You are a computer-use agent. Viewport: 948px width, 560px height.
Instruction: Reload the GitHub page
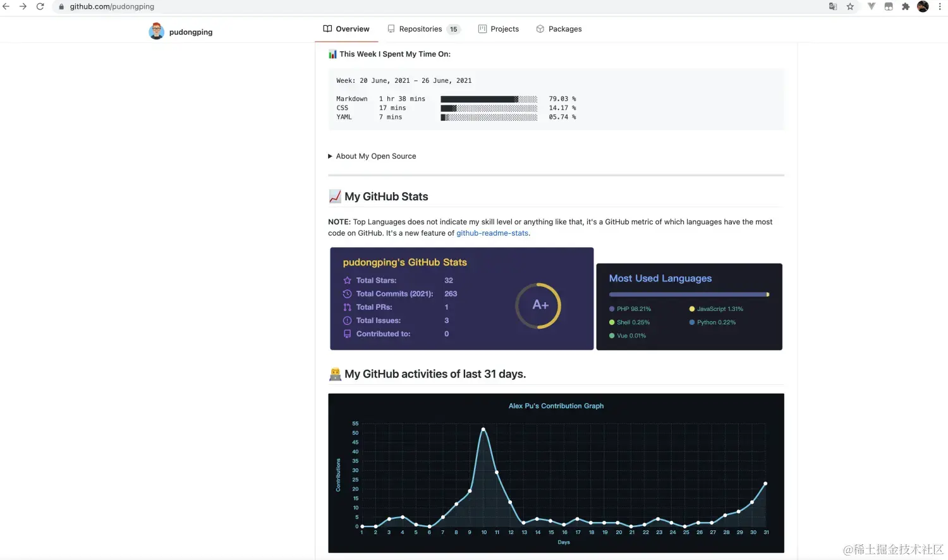click(40, 6)
